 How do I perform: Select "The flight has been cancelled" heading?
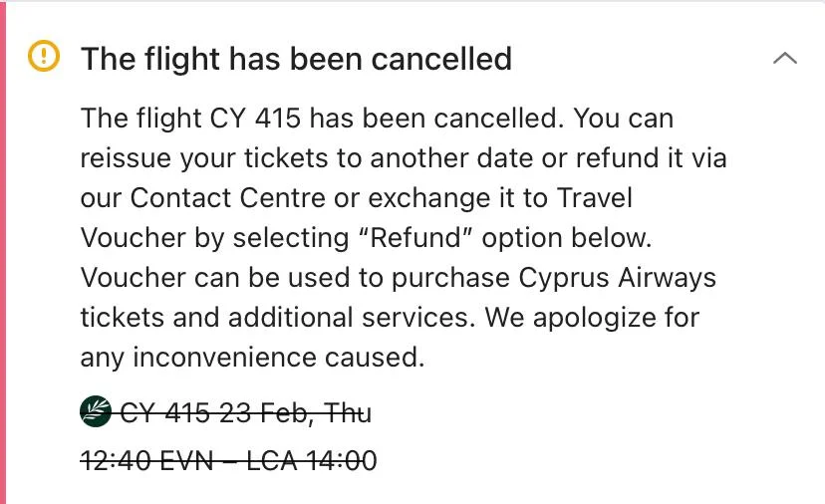(296, 59)
